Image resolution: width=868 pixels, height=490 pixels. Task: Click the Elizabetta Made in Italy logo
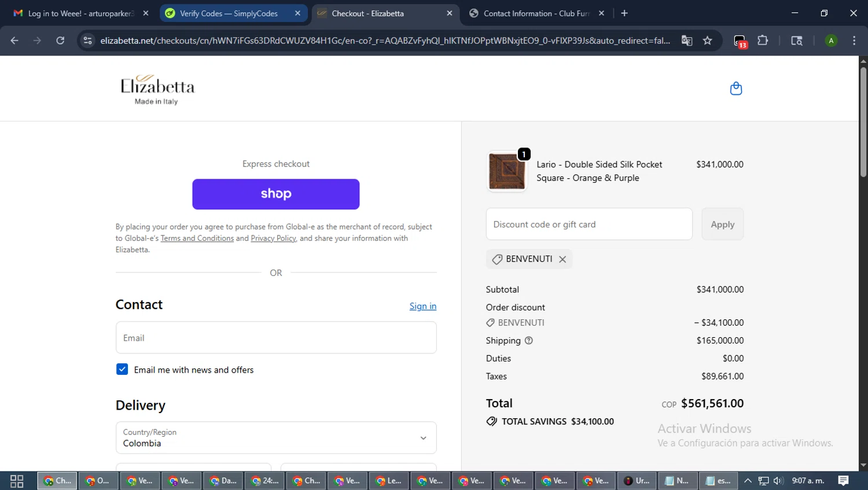(157, 90)
